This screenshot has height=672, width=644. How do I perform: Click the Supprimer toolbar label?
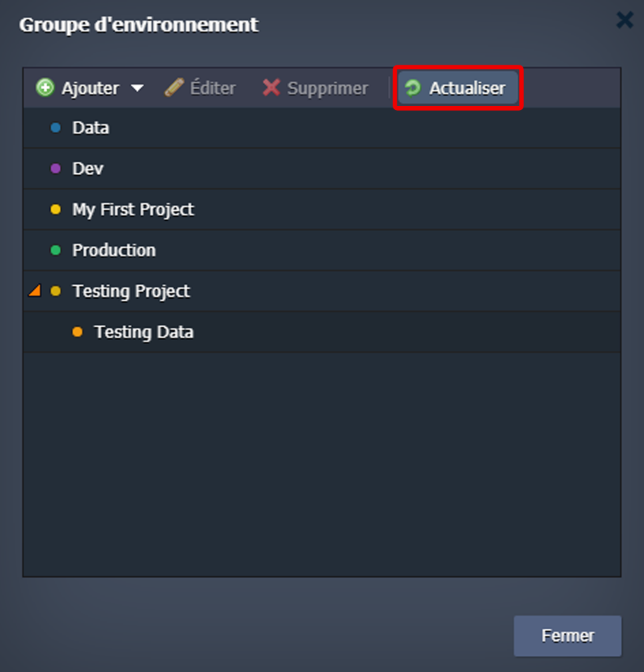coord(328,88)
